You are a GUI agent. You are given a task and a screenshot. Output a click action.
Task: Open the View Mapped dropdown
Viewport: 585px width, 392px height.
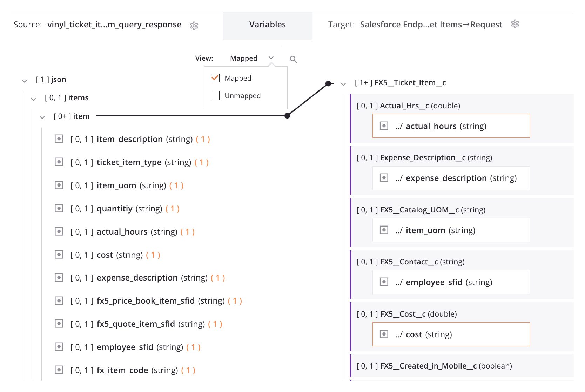pyautogui.click(x=251, y=58)
